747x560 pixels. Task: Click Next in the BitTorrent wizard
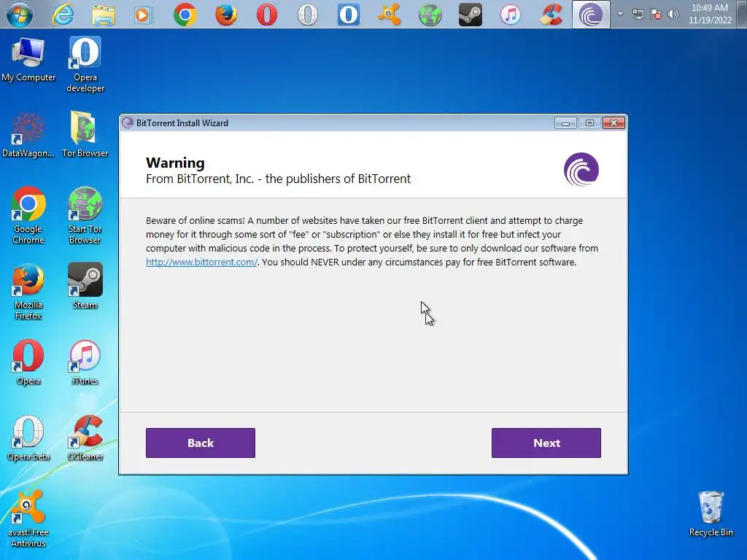point(546,443)
